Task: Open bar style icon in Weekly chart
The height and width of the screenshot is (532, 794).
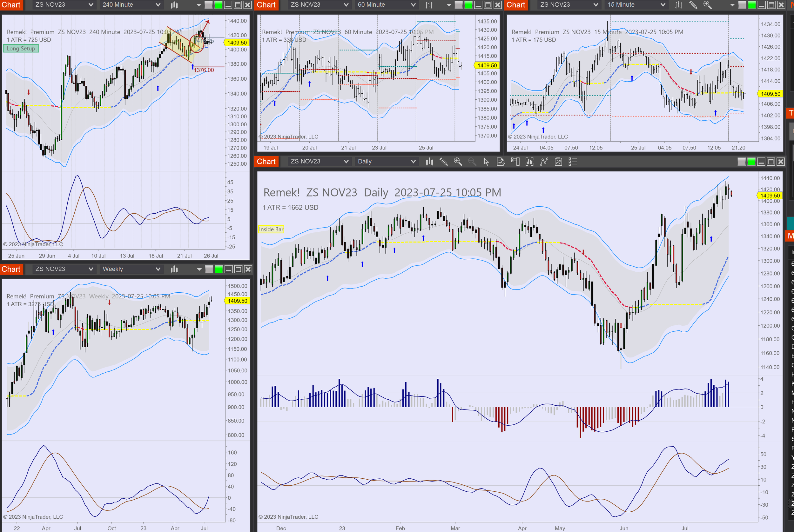Action: pos(174,269)
